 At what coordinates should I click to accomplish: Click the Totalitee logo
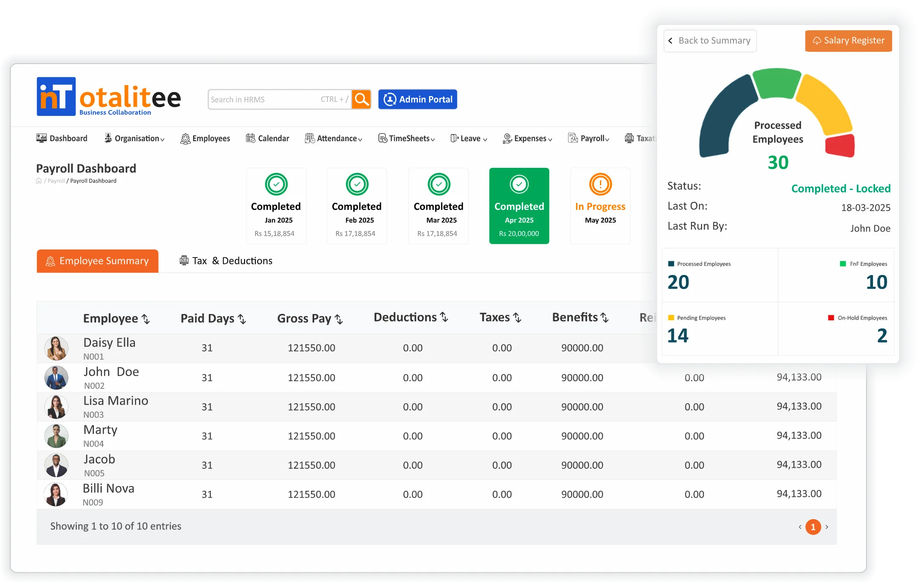[109, 97]
